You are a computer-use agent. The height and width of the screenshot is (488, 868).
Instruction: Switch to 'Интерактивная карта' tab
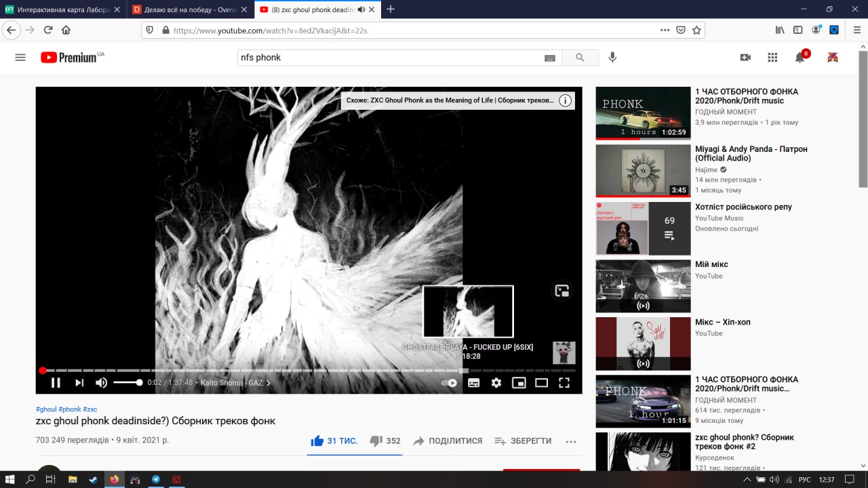coord(63,9)
